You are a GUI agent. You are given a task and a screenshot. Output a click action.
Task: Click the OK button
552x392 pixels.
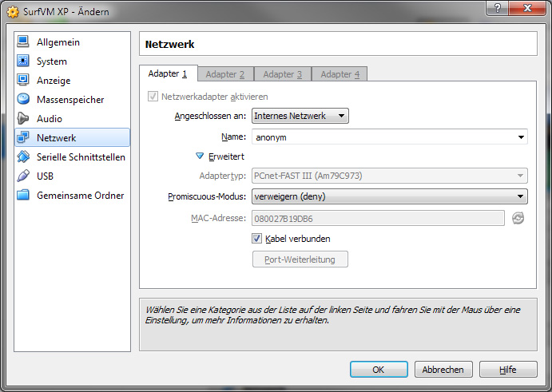coord(379,370)
